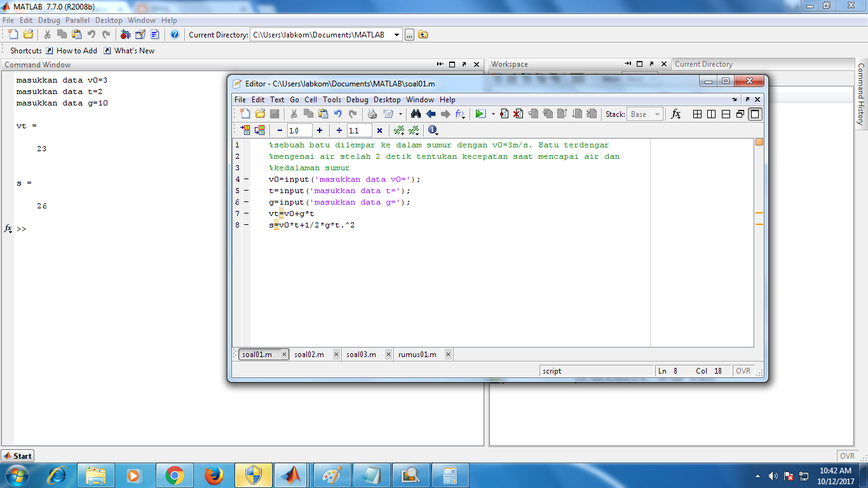Open the Current Directory panel tab
Screen dimensions: 868x488
point(703,64)
